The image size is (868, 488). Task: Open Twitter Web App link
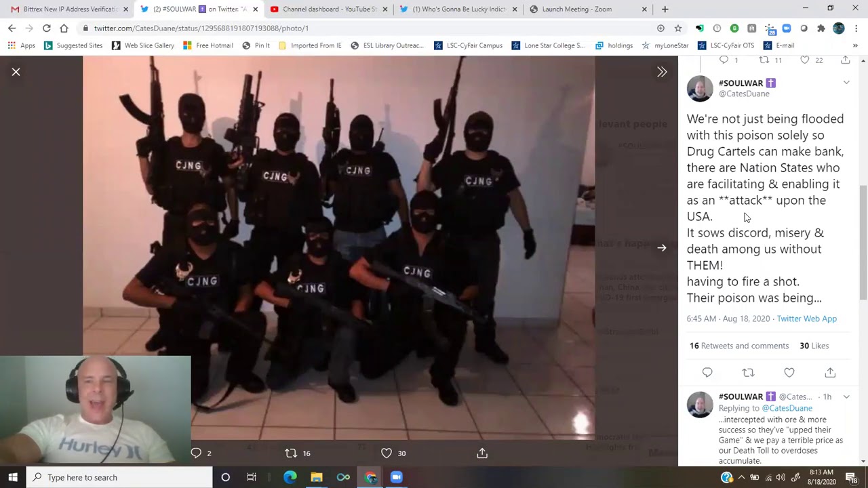[x=806, y=319]
